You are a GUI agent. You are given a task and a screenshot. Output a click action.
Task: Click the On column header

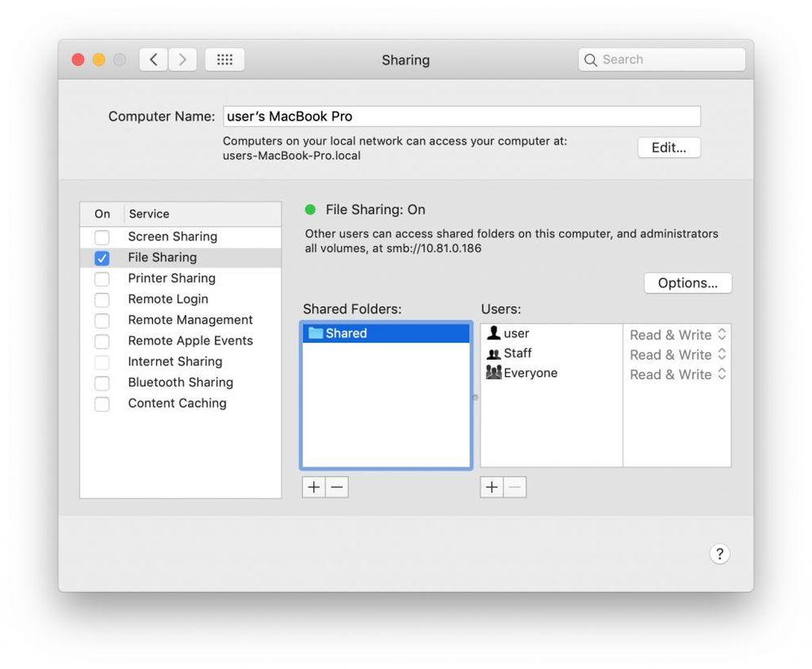[x=102, y=214]
